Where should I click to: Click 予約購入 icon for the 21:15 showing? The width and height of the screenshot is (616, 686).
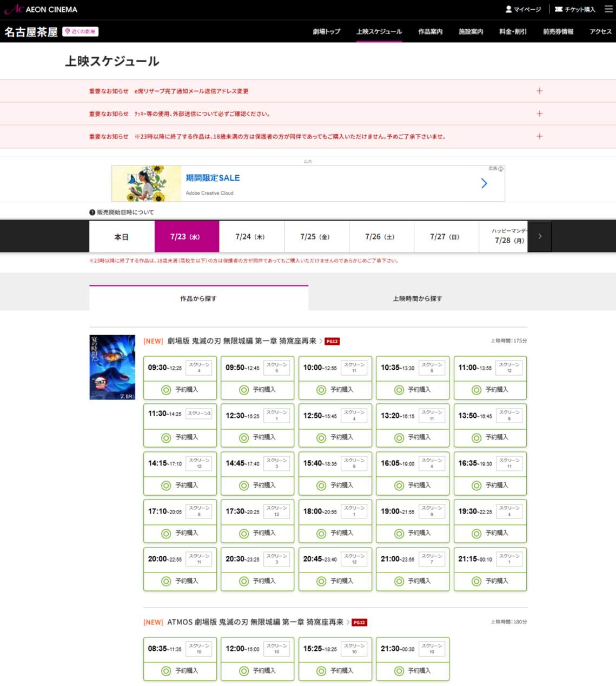point(475,581)
